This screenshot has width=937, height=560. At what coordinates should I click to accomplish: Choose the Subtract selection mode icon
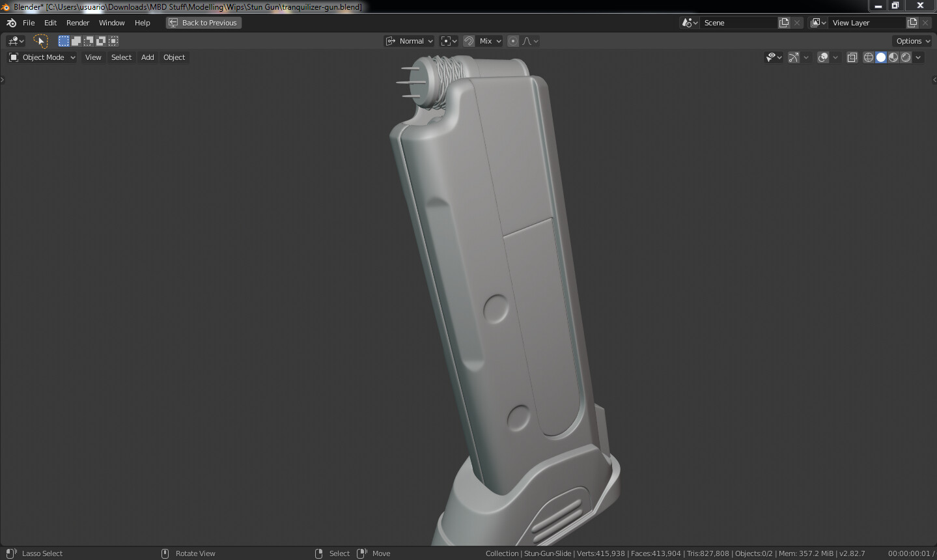point(89,41)
